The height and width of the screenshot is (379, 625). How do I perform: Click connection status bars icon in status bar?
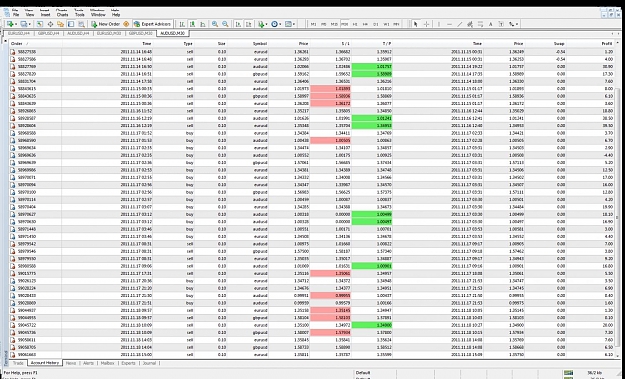569,373
